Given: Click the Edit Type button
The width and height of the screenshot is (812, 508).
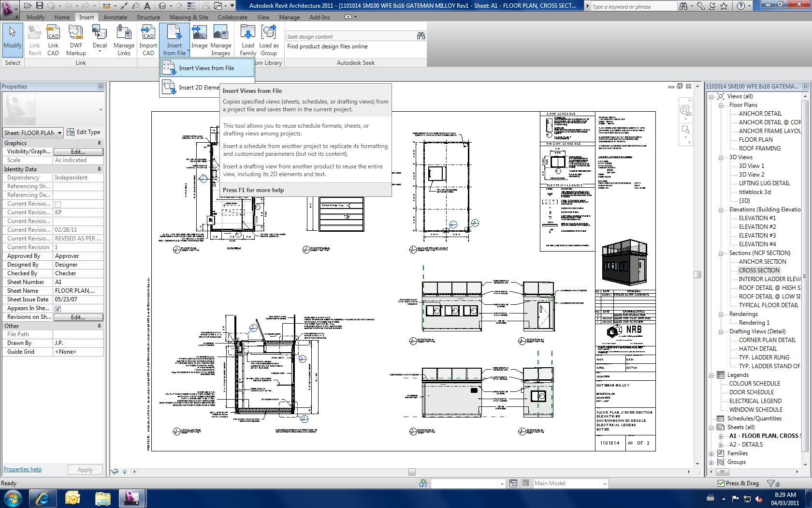Looking at the screenshot, I should click(x=84, y=132).
